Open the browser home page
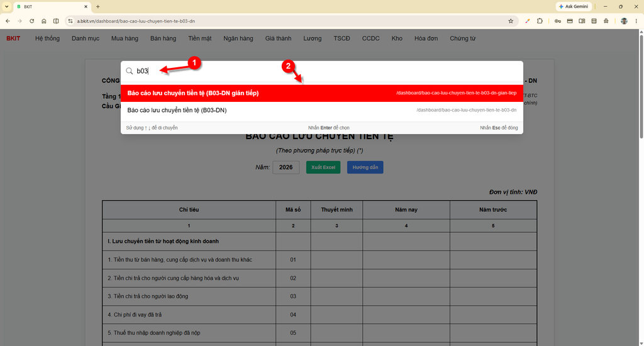 (x=44, y=21)
